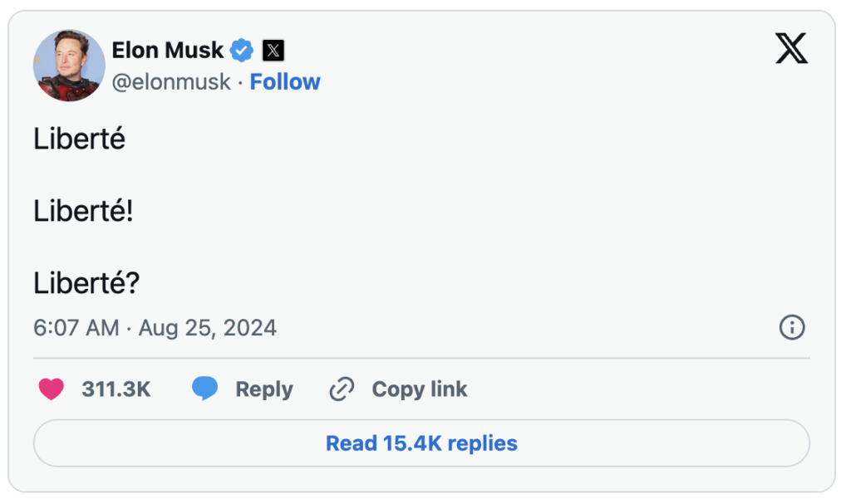This screenshot has width=851, height=504.
Task: Click the 6:07 AM time text
Action: (x=76, y=328)
